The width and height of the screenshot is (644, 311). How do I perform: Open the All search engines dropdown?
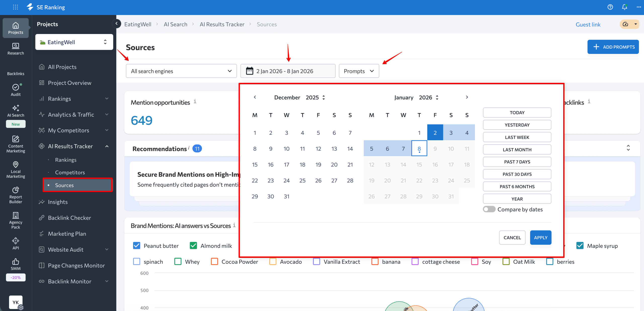click(x=181, y=71)
